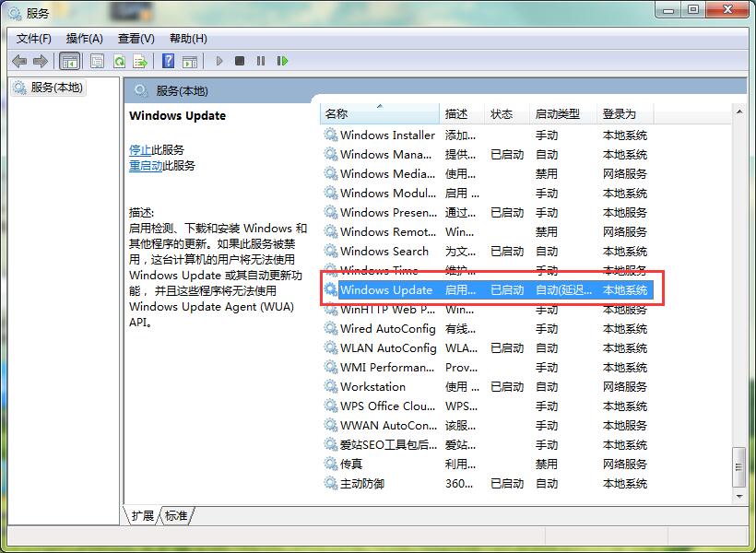This screenshot has height=553, width=756.
Task: Open the 文件(F) menu
Action: 34,39
